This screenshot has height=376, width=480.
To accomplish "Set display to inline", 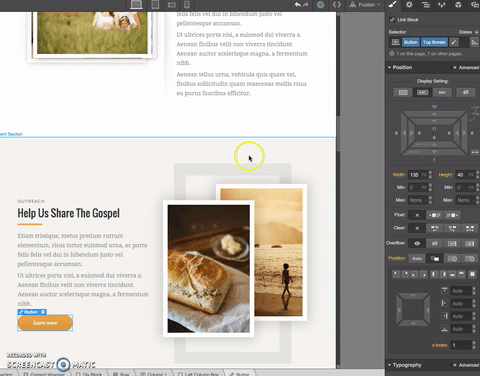I will click(442, 92).
